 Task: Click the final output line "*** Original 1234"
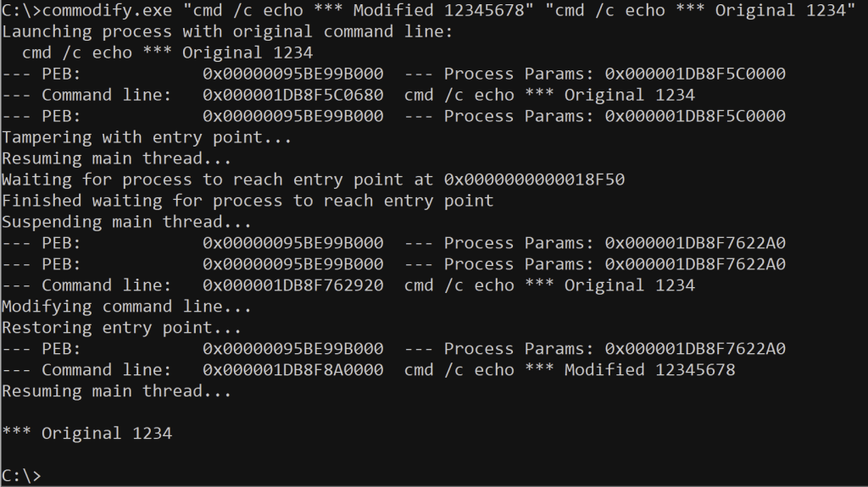(x=86, y=434)
